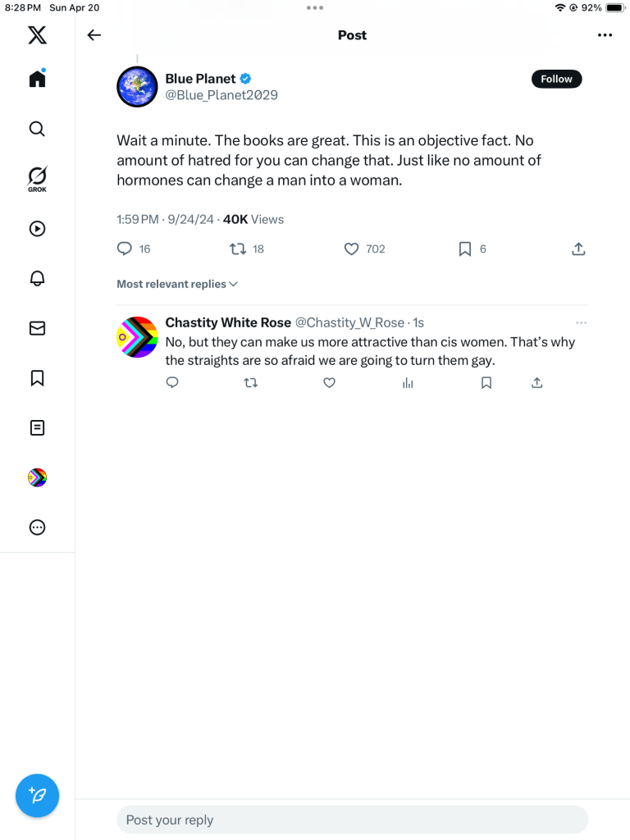Repost Blue Planet's post
The width and height of the screenshot is (630, 840).
(x=238, y=249)
